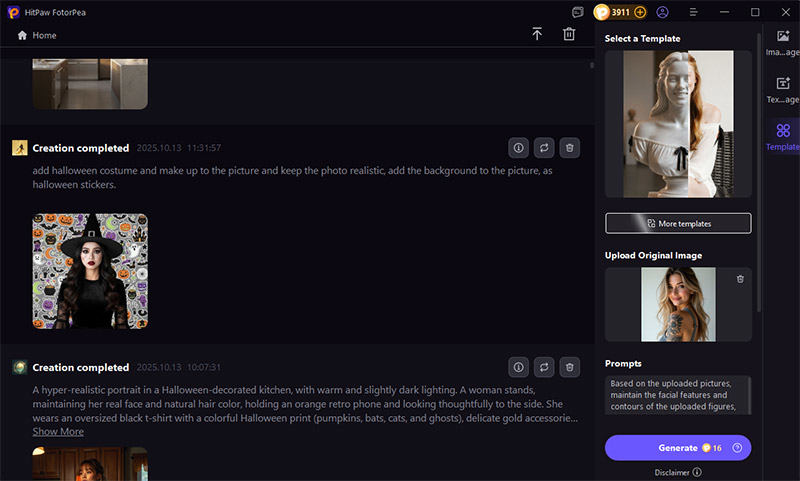
Task: Open More templates
Action: [x=678, y=223]
